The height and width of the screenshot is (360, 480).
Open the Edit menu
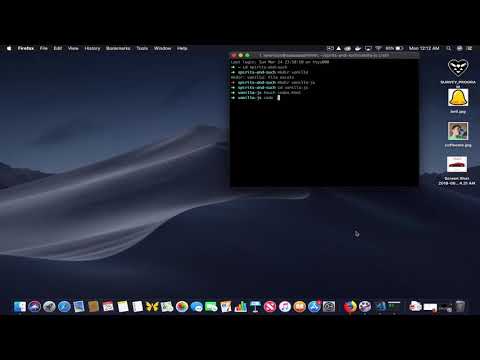(x=58, y=48)
